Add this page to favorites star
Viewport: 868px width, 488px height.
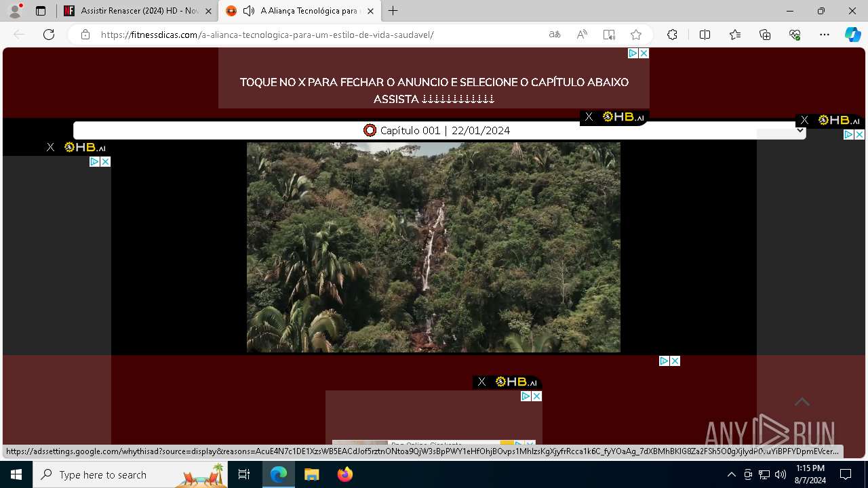point(636,35)
